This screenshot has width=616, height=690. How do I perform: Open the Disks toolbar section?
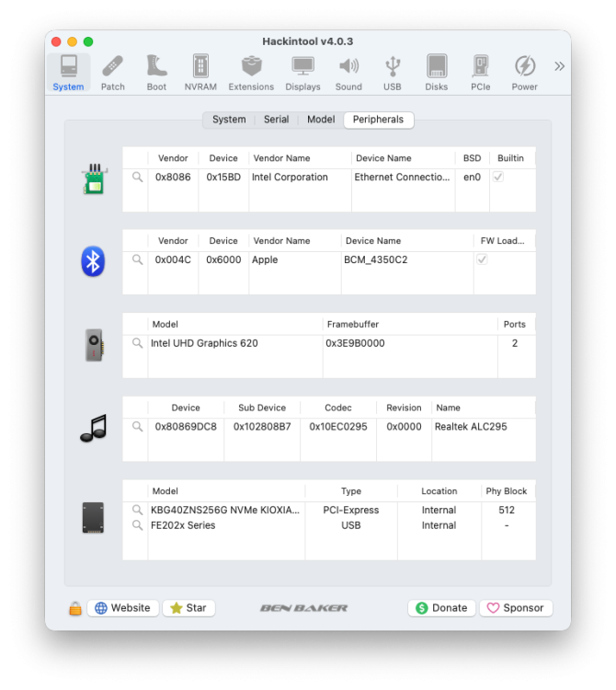437,73
